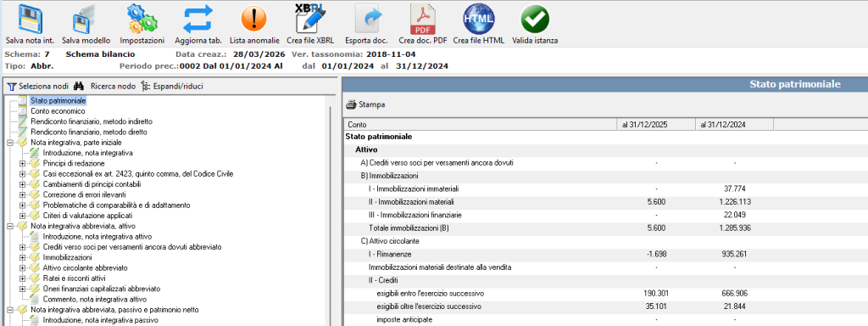
Task: Expand Problematiche di comparabilità e di adattamento
Action: [22, 205]
